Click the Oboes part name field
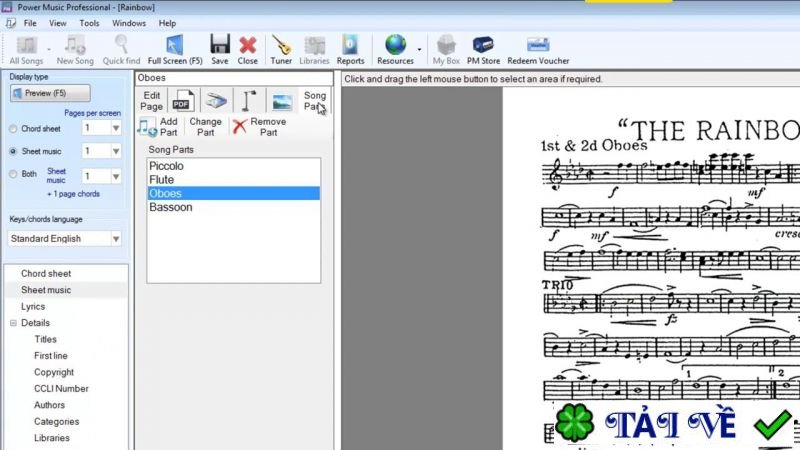 pos(234,78)
